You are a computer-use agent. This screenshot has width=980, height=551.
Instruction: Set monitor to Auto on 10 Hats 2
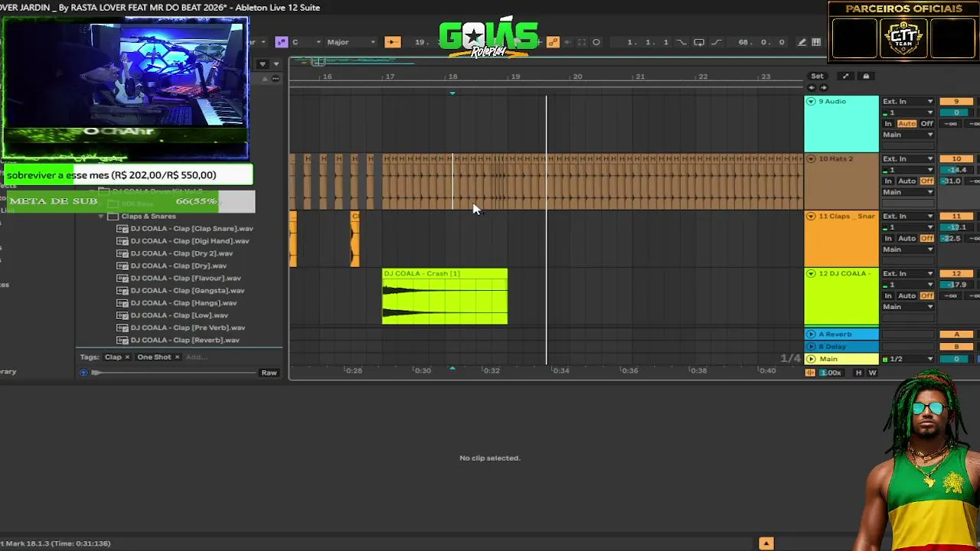(x=907, y=181)
